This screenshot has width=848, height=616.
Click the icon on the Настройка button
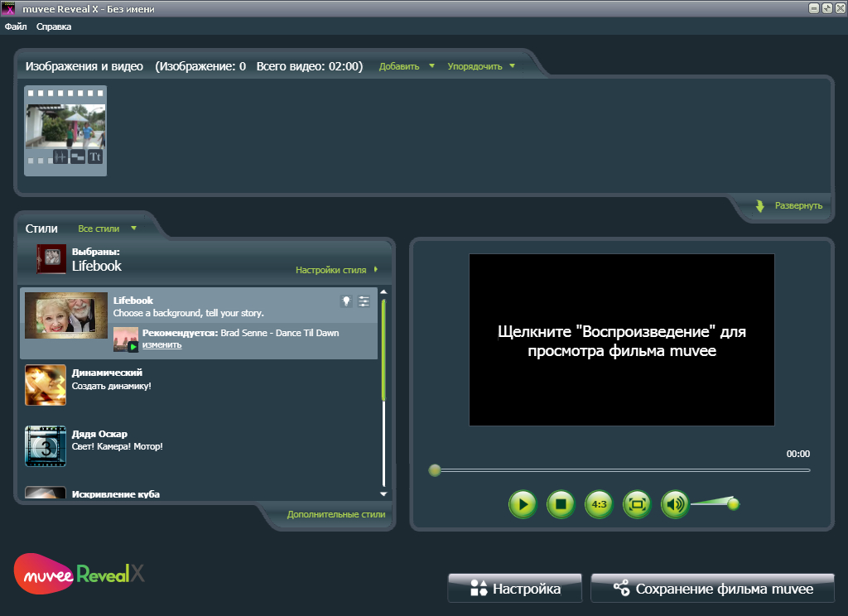click(479, 588)
